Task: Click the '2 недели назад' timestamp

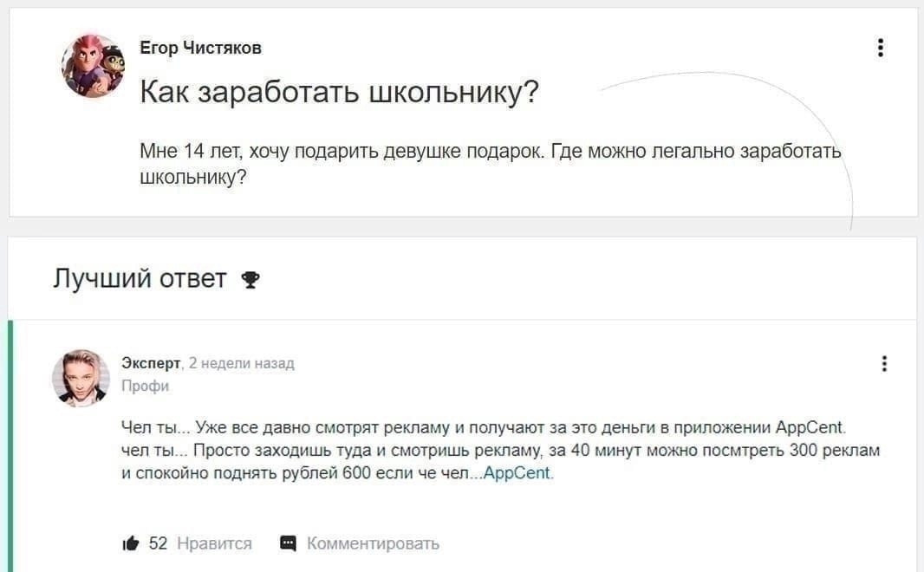Action: click(242, 363)
